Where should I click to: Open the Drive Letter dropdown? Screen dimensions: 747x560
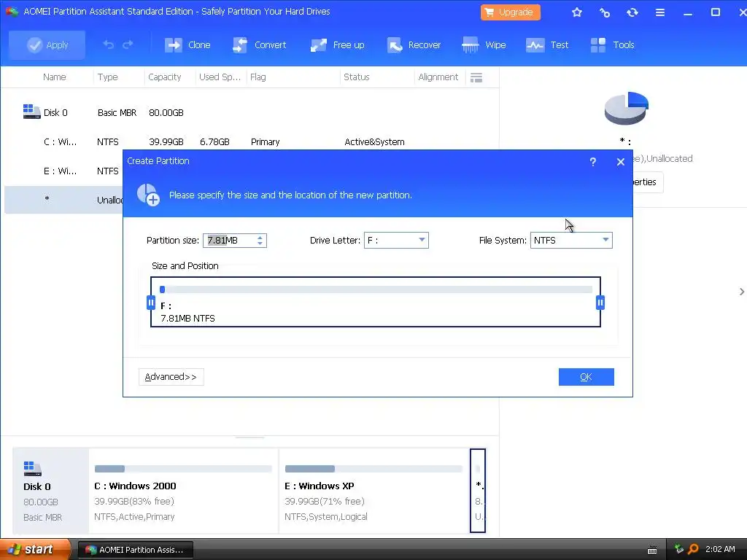pos(396,241)
